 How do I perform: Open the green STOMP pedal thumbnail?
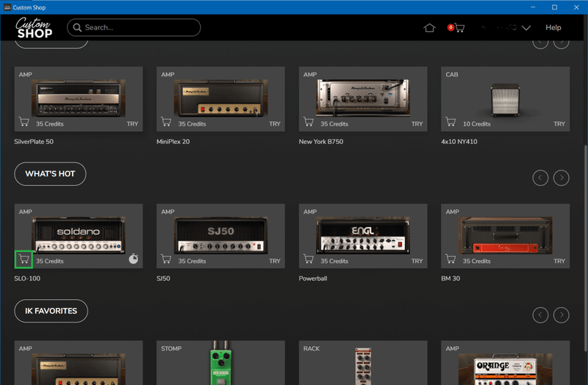[220, 363]
